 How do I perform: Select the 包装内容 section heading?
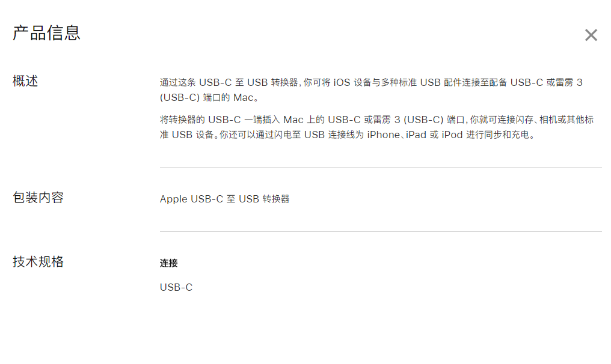(x=38, y=198)
